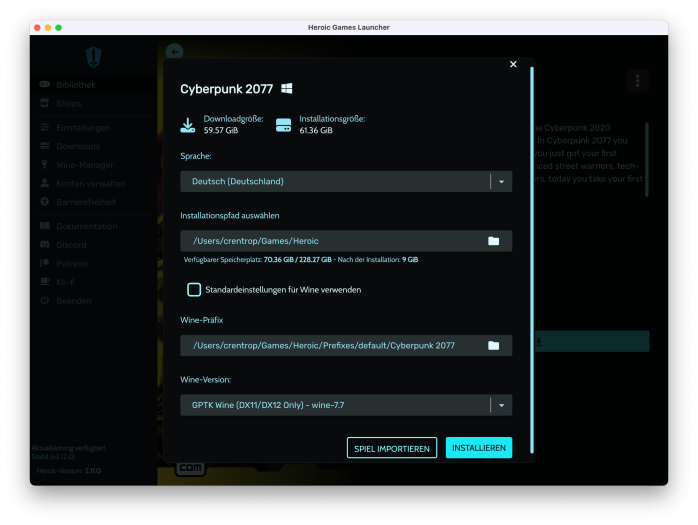Open the Discord link in sidebar
Viewport: 698px width, 525px height.
coord(93,245)
